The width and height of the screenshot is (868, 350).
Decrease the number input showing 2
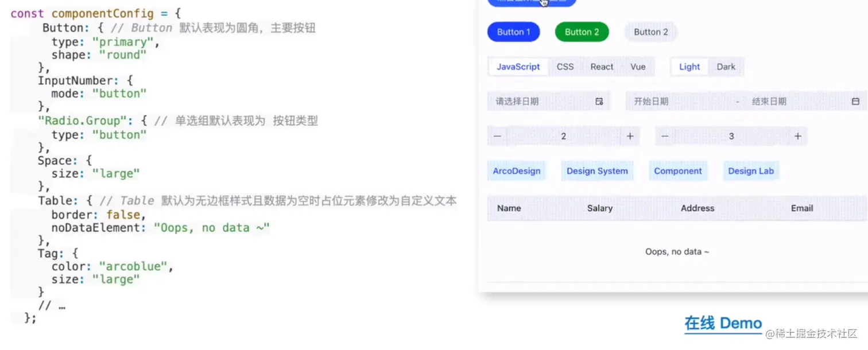point(497,136)
